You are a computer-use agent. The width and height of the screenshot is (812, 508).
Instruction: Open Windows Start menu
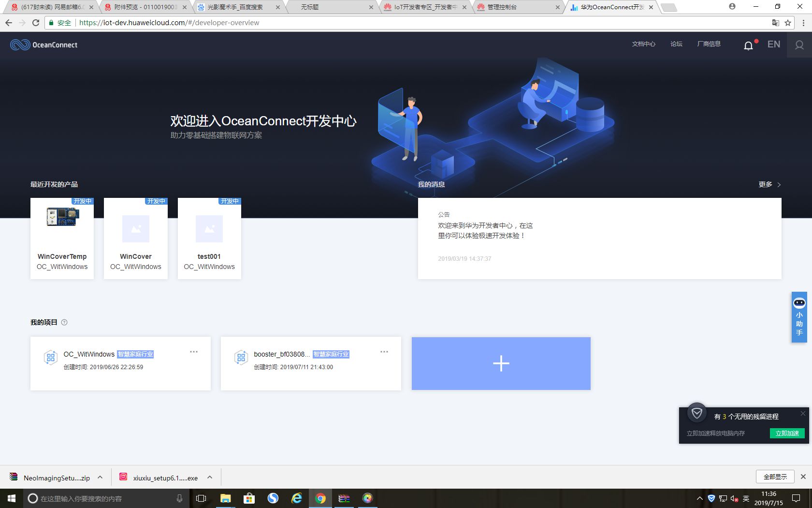[12, 498]
